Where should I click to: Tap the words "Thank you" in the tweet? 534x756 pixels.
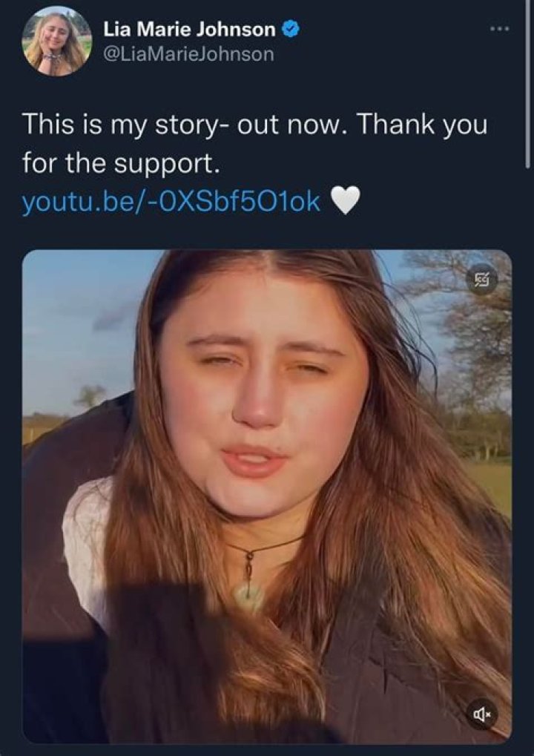423,125
